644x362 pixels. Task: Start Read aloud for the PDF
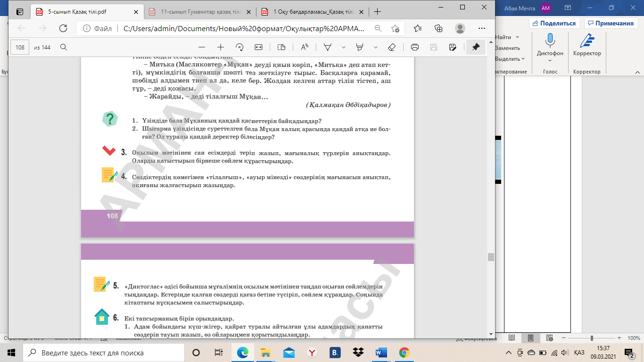click(305, 47)
